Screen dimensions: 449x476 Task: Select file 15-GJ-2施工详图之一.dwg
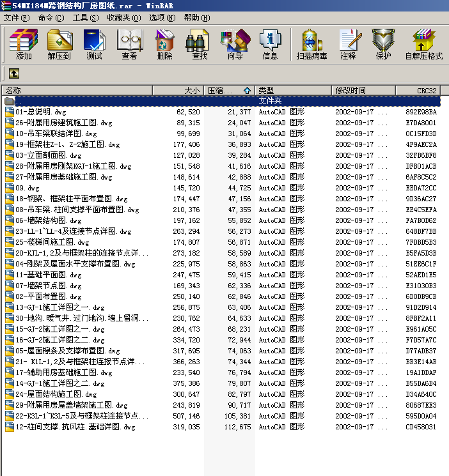click(x=60, y=329)
